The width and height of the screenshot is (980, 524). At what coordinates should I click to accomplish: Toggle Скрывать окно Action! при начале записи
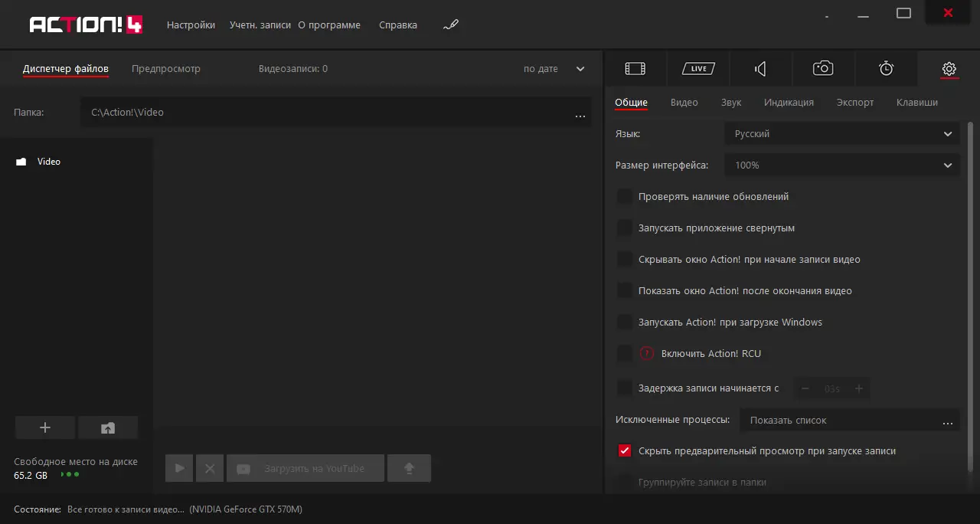[x=625, y=260]
